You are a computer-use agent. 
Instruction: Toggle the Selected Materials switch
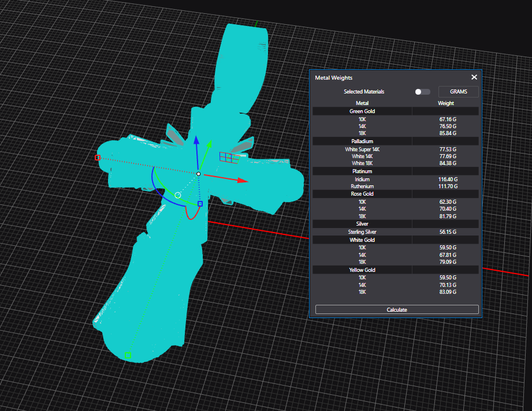(422, 92)
